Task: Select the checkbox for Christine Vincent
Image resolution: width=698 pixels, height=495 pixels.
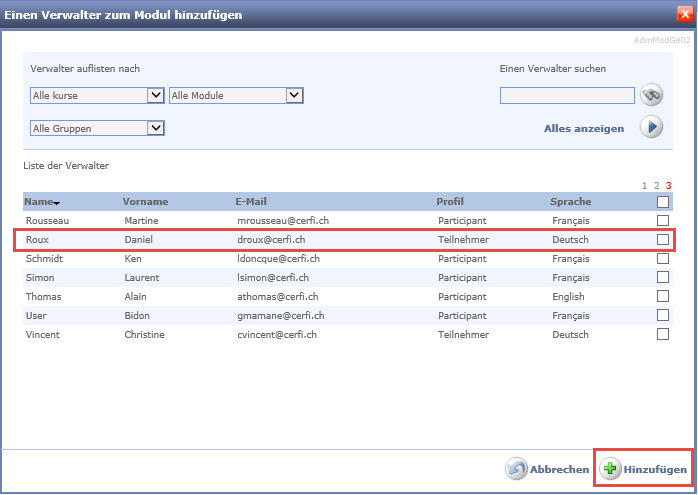Action: pos(663,335)
